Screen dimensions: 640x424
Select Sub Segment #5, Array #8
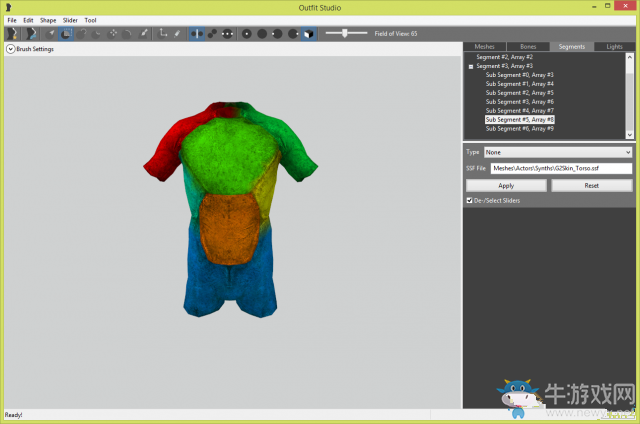coord(520,120)
